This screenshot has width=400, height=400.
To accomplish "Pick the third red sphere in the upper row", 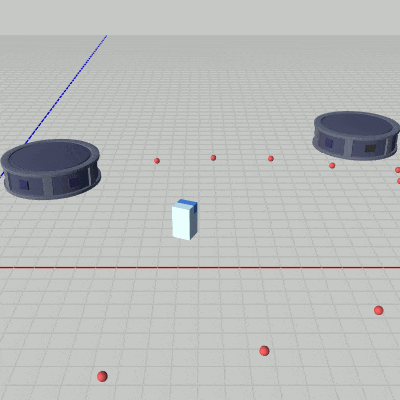I will 271,159.
